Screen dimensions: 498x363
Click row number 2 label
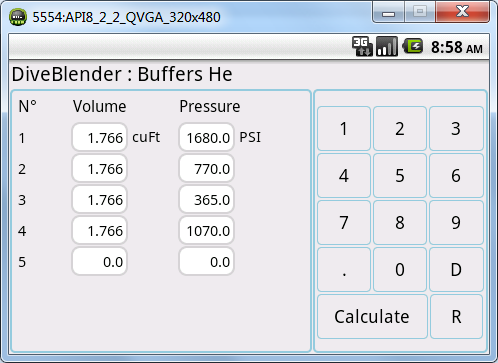click(22, 169)
